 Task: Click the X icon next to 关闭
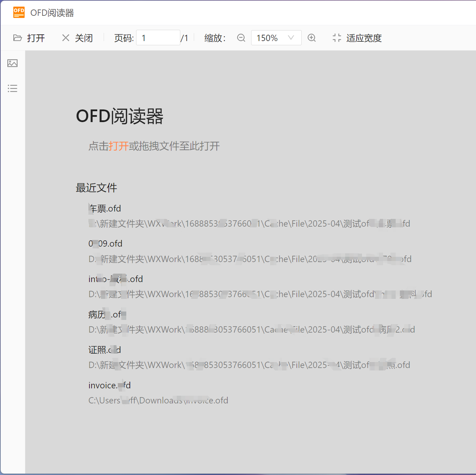tap(65, 38)
